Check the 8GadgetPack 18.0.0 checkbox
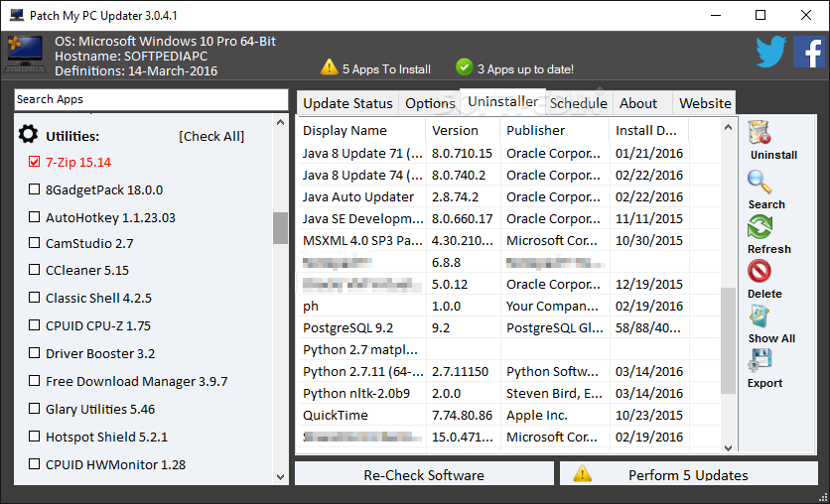 (x=34, y=189)
